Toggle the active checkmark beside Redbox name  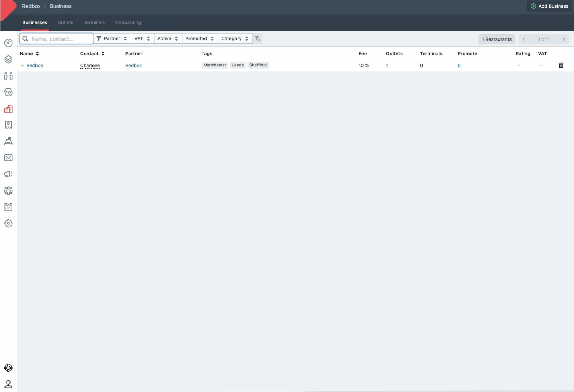22,66
